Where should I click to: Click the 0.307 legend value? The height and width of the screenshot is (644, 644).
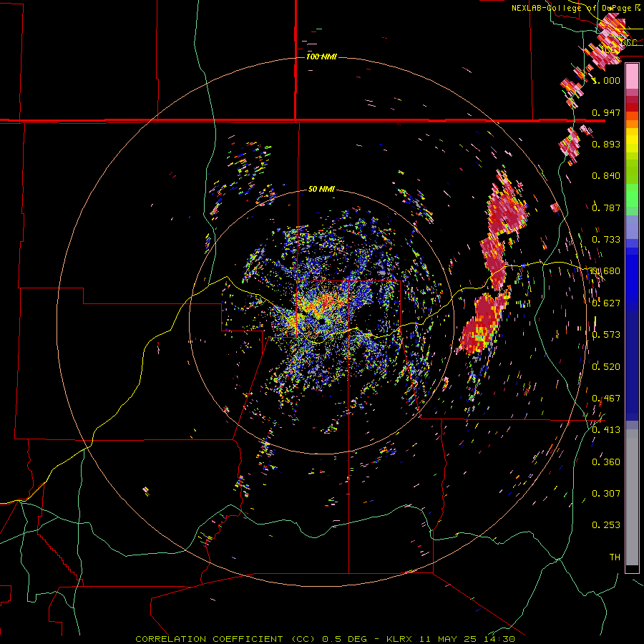(606, 493)
